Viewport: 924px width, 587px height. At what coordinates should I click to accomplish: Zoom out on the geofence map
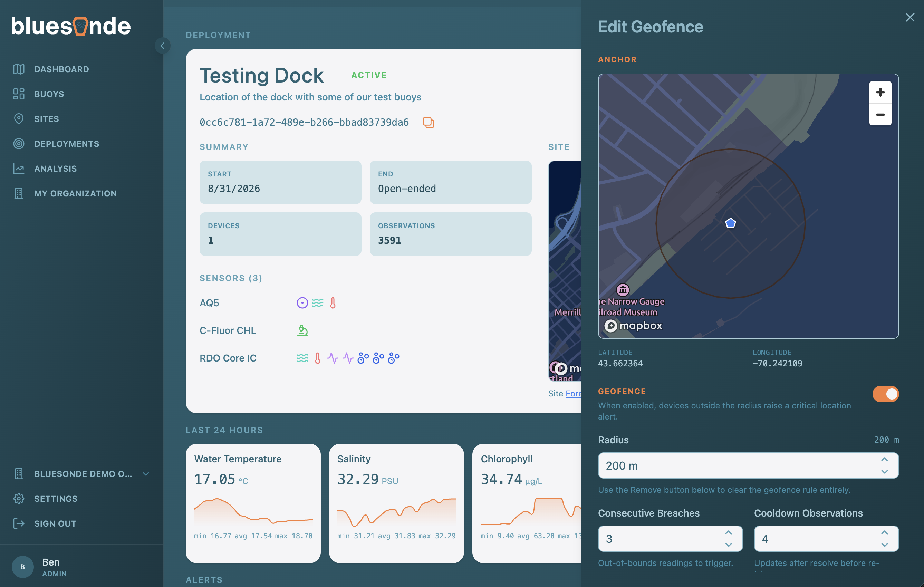880,115
